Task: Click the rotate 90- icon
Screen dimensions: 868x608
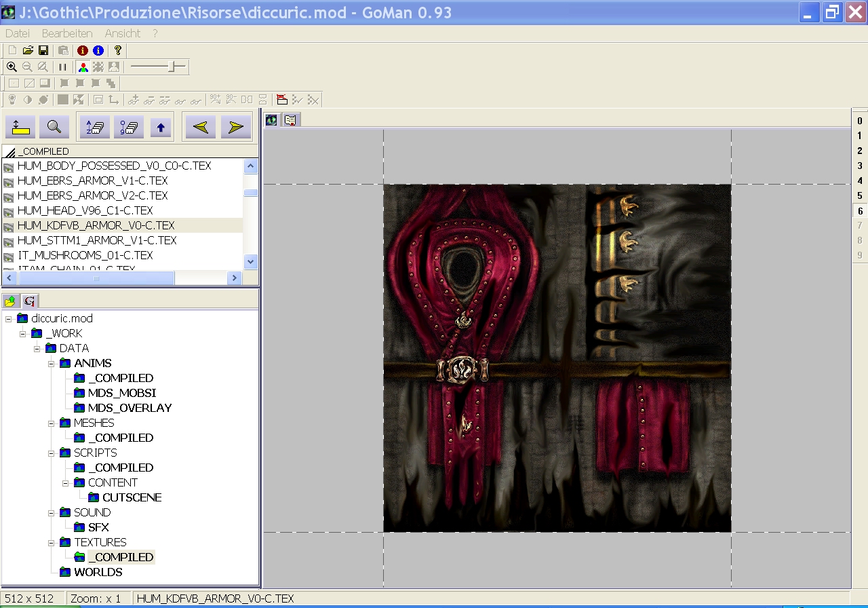Action: coord(231,100)
